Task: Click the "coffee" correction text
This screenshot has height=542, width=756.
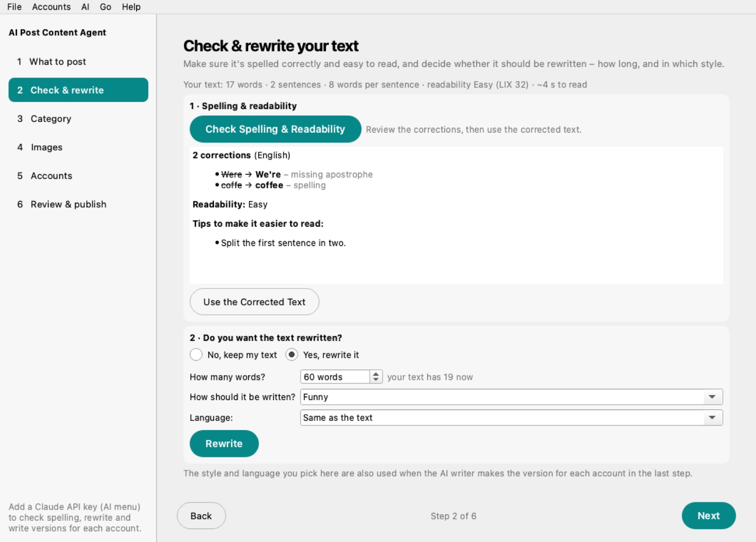Action: coord(269,185)
